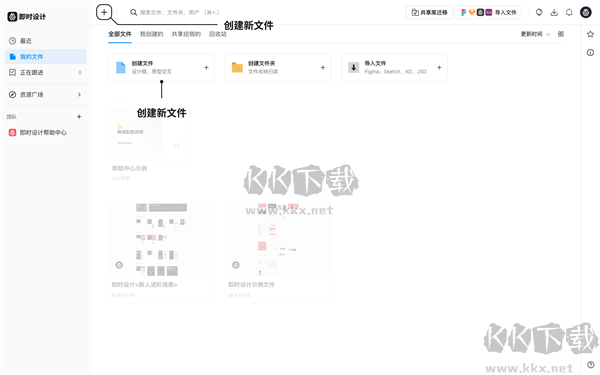Add a new team with plus icon
Image resolution: width=600 pixels, height=375 pixels.
pyautogui.click(x=79, y=117)
